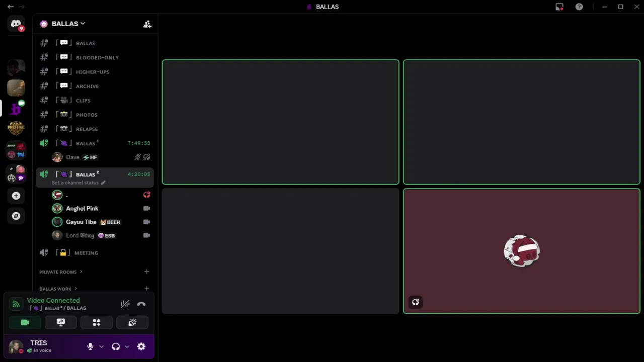The height and width of the screenshot is (362, 644).
Task: Open the BLOODED-ONLY text channel
Action: click(95, 57)
